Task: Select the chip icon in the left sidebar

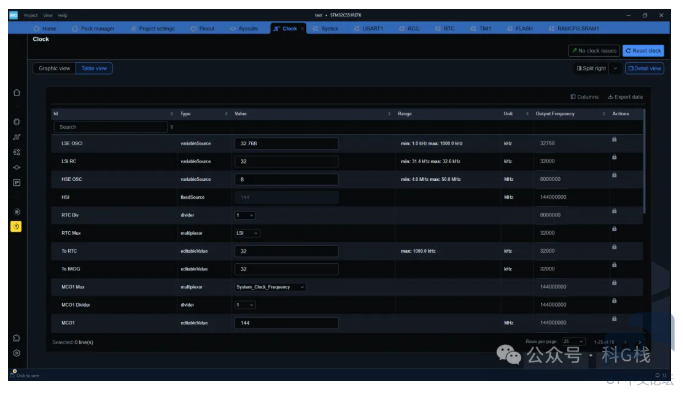Action: [17, 122]
